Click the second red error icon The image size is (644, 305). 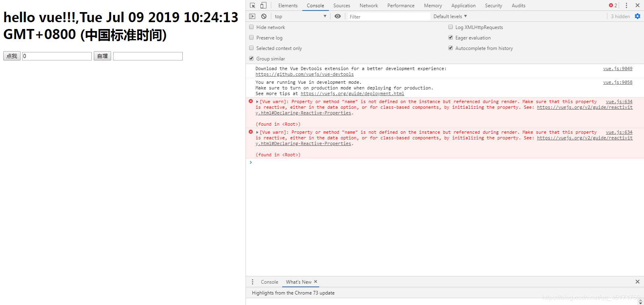251,132
